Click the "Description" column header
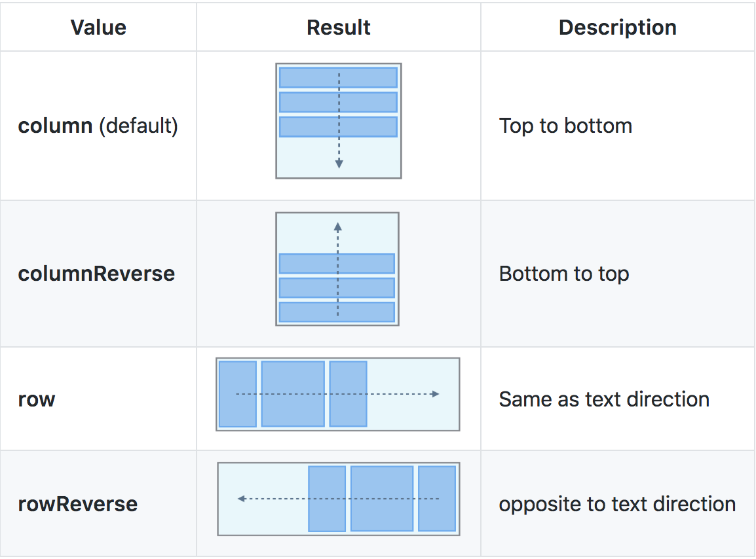Image resolution: width=756 pixels, height=559 pixels. (618, 27)
